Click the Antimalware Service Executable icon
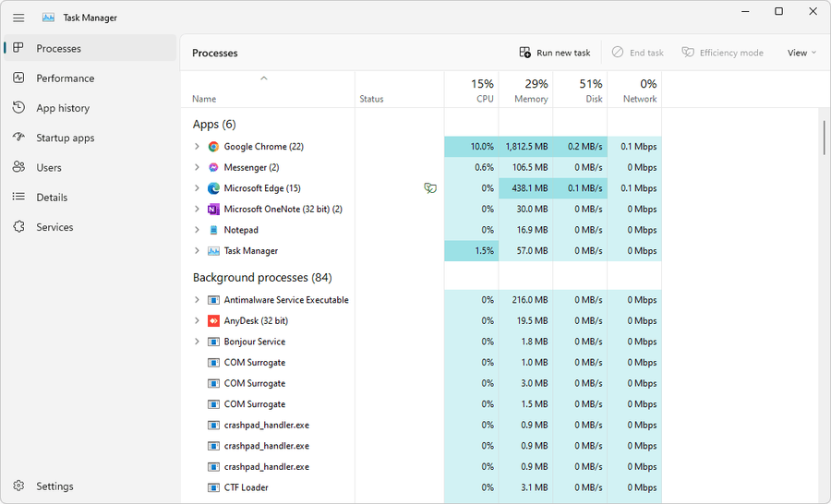This screenshot has height=504, width=831. (213, 300)
